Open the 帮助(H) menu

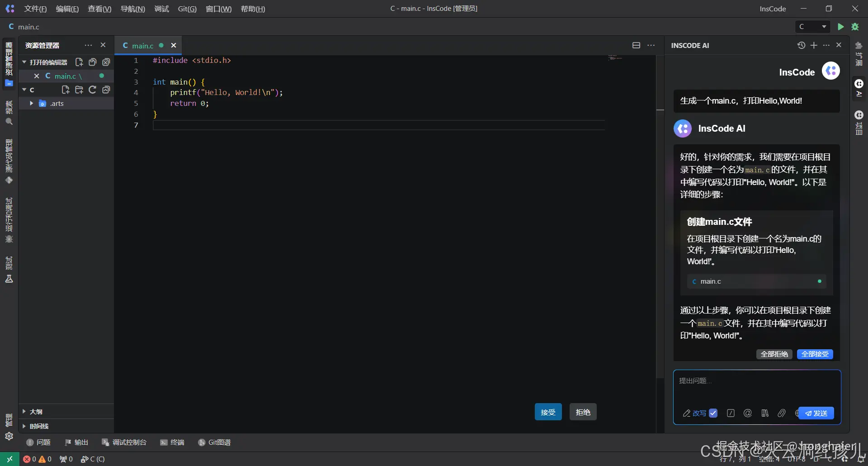point(253,9)
